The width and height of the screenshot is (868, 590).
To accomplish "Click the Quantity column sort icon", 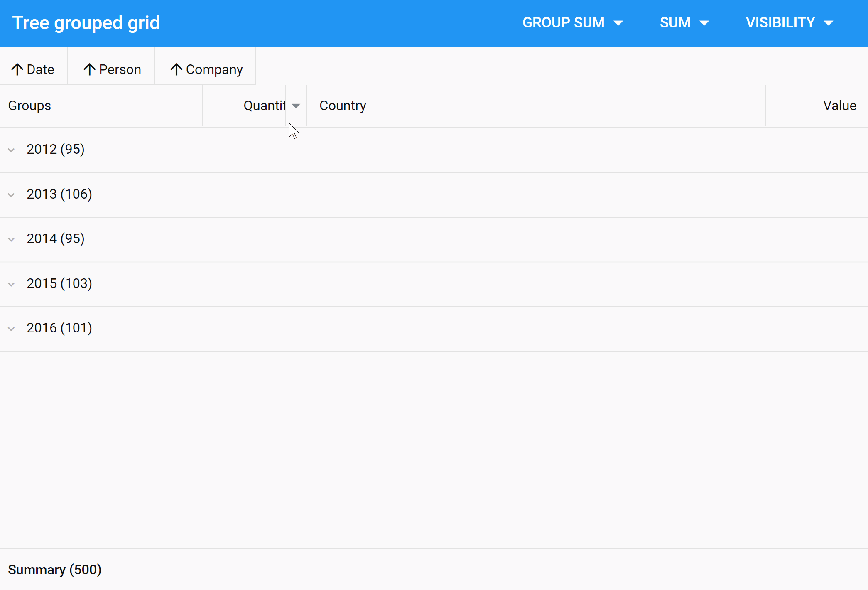I will [297, 106].
